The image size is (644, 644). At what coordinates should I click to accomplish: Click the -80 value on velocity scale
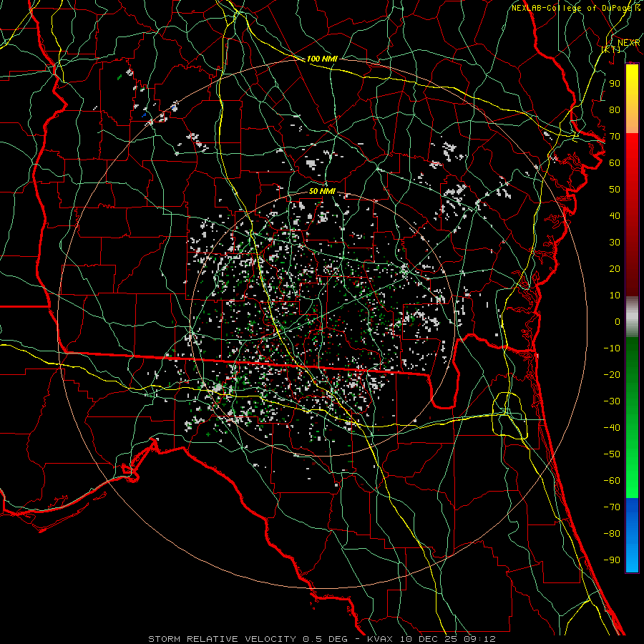[612, 534]
